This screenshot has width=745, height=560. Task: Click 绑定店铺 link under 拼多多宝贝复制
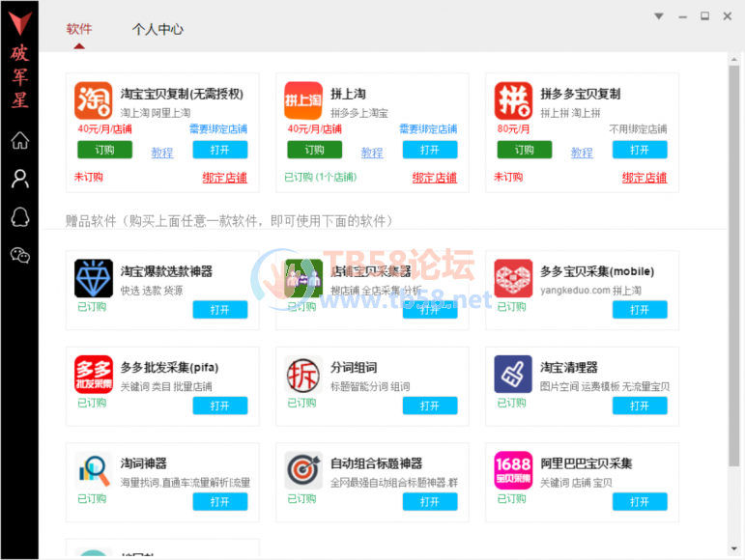point(645,178)
